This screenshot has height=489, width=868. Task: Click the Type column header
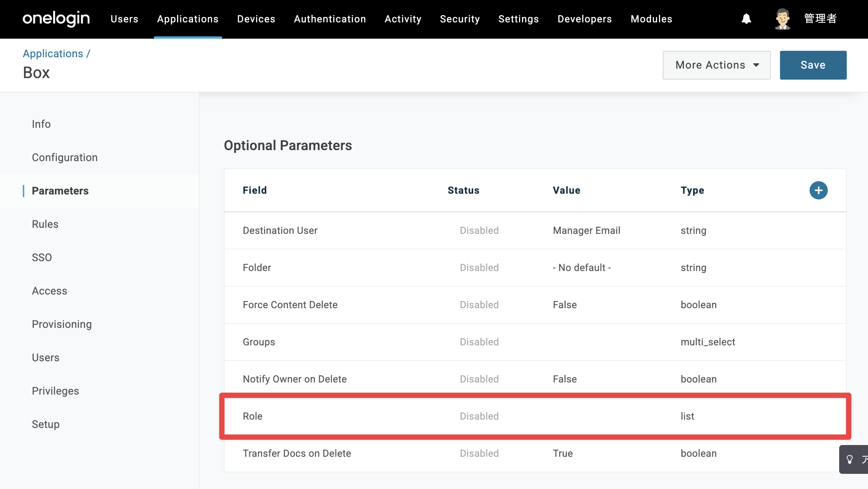point(692,190)
